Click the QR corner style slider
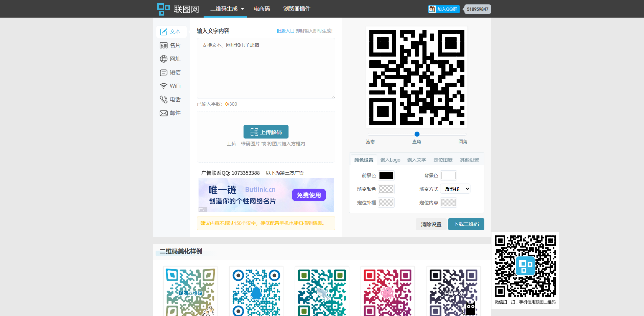Viewport: 644px width, 316px height. pos(417,134)
